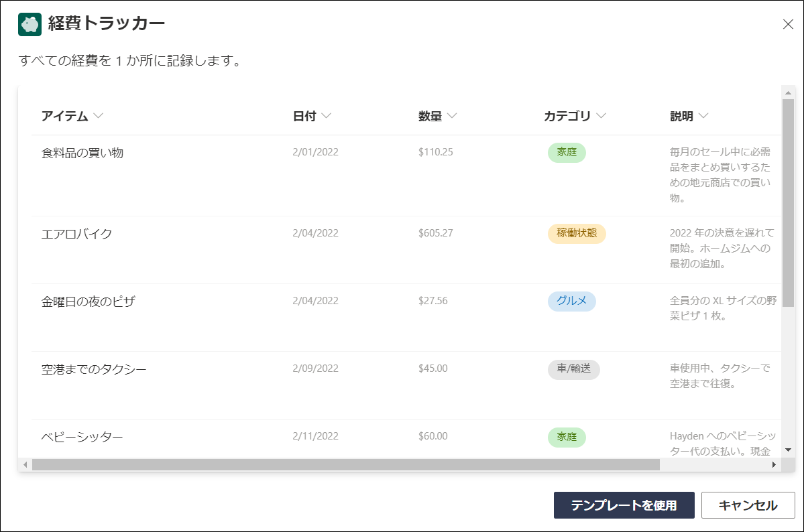Click the Hayden へのベビーシッター description

coord(722,444)
